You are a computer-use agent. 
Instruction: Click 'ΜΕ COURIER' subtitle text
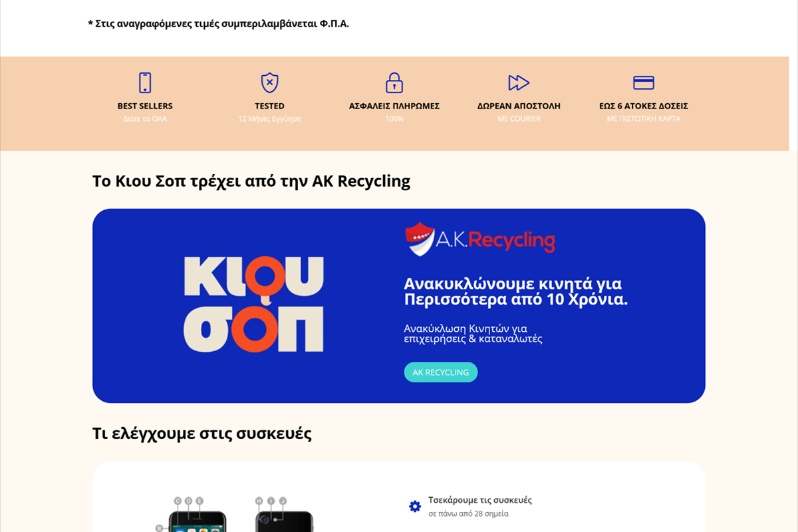519,119
